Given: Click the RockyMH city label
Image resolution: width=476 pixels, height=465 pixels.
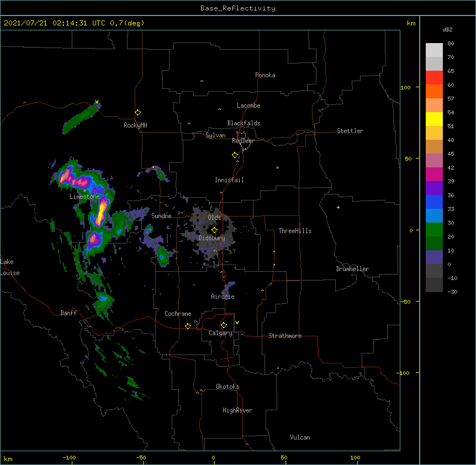Looking at the screenshot, I should tap(135, 125).
